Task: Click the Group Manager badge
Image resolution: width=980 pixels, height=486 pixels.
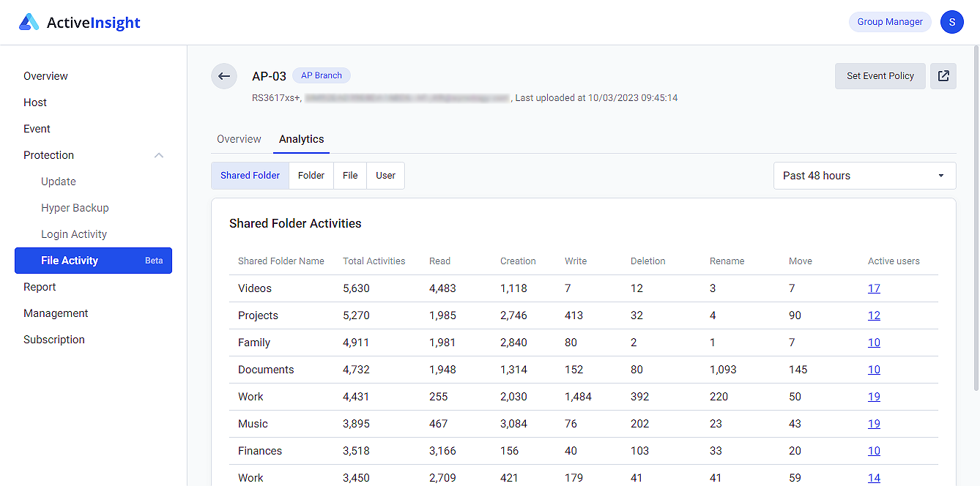Action: point(890,22)
